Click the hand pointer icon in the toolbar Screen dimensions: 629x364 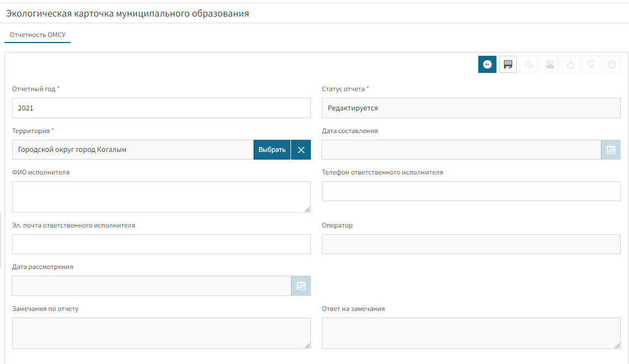pos(549,65)
